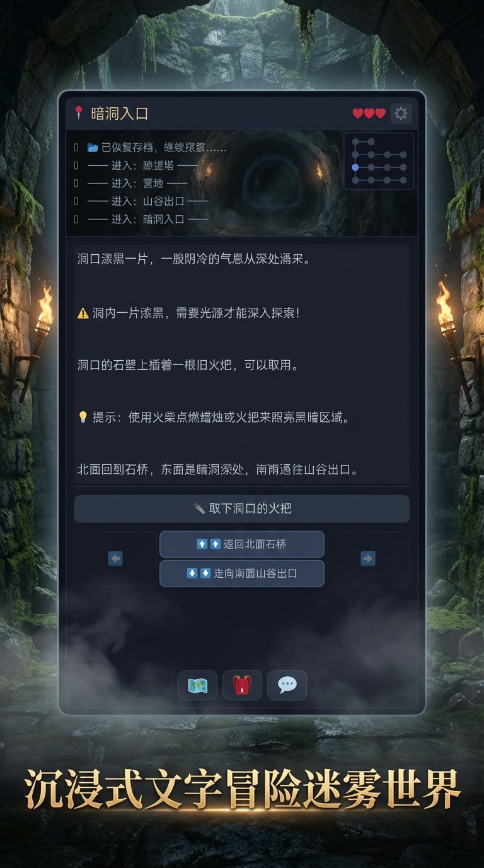The width and height of the screenshot is (484, 868).
Task: Click the lightbulb hint icon
Action: point(83,417)
